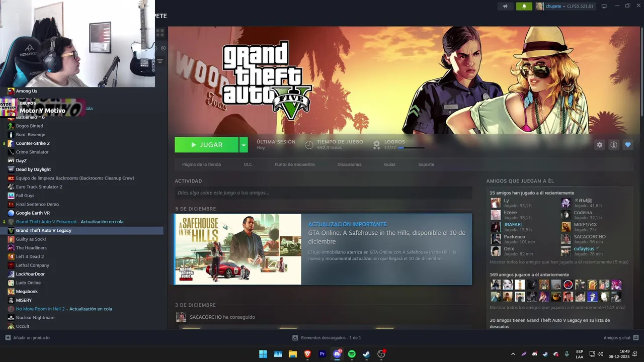The height and width of the screenshot is (362, 644).
Task: Open GTA Online Safehouse news headline
Action: (x=386, y=237)
